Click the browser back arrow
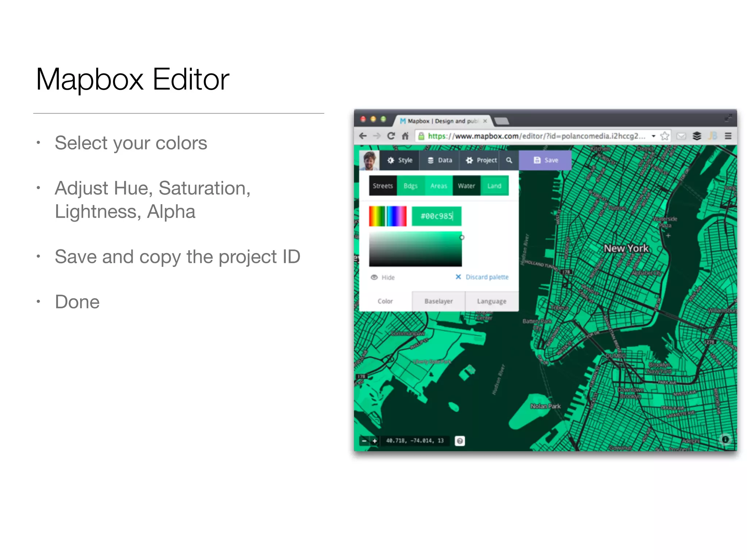The width and height of the screenshot is (747, 560). pos(363,136)
